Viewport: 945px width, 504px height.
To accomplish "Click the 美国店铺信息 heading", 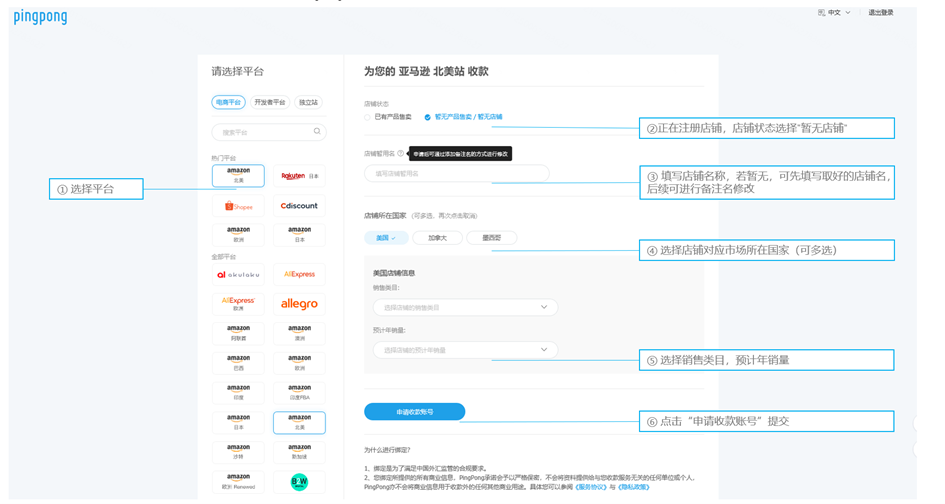I will click(x=394, y=273).
